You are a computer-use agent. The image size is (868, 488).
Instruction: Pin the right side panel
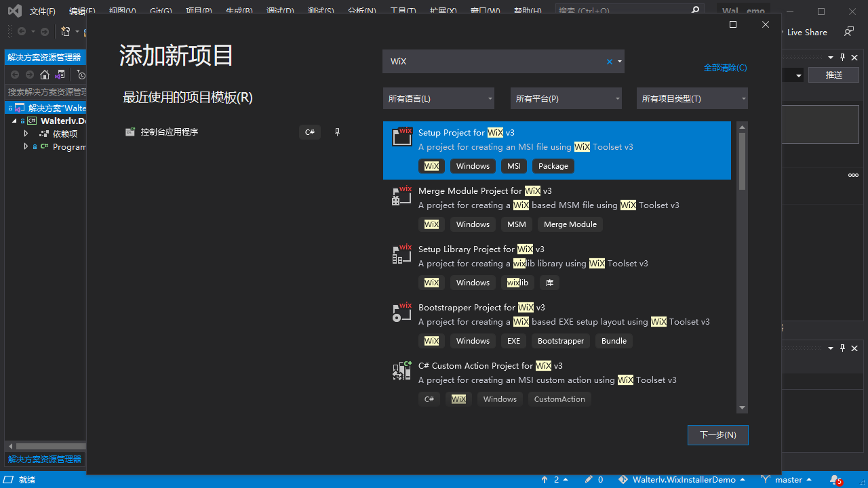coord(843,58)
